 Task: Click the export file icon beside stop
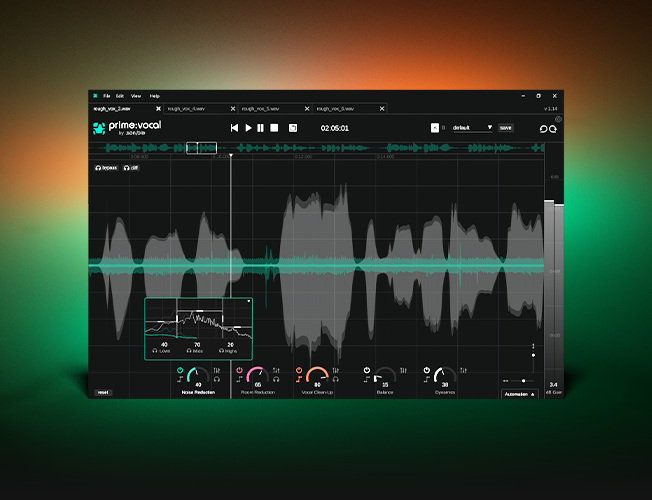click(293, 128)
